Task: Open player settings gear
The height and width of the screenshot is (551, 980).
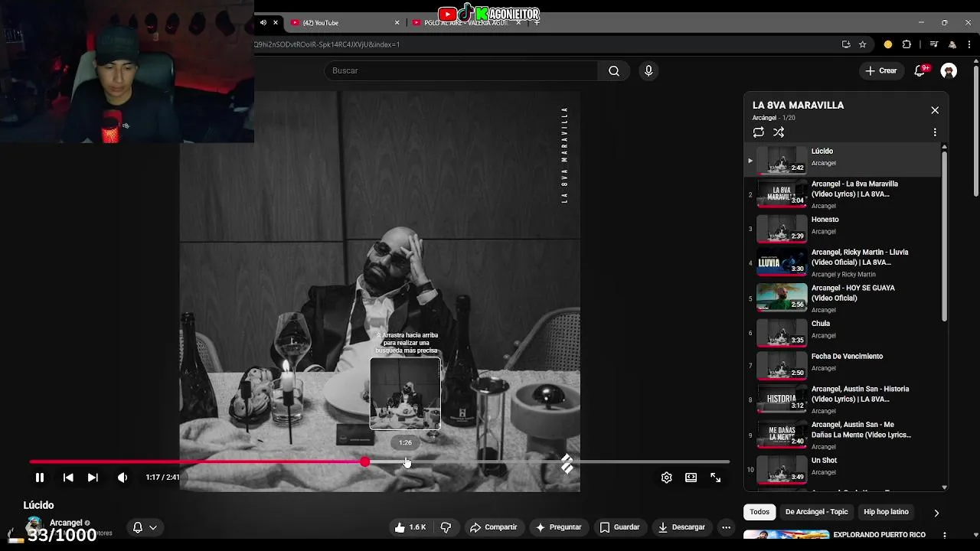Action: 666,478
